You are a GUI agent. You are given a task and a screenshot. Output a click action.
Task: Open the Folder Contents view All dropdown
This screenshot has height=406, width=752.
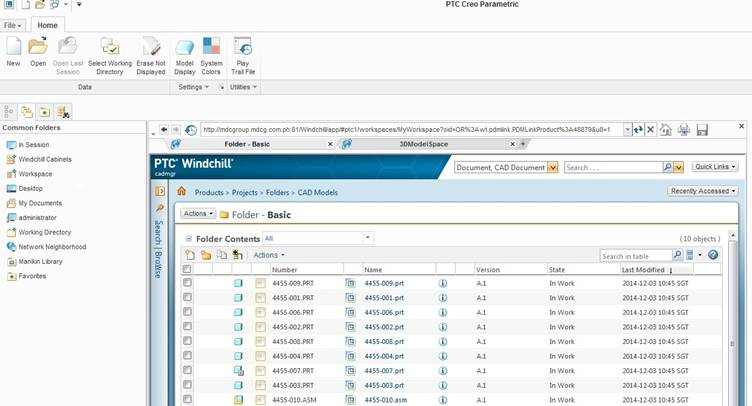coord(367,238)
